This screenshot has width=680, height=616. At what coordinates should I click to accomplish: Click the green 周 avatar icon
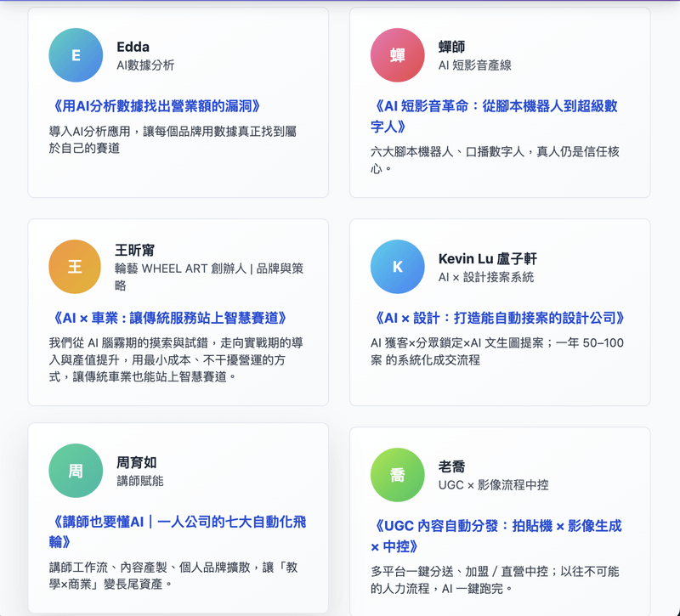tap(76, 471)
